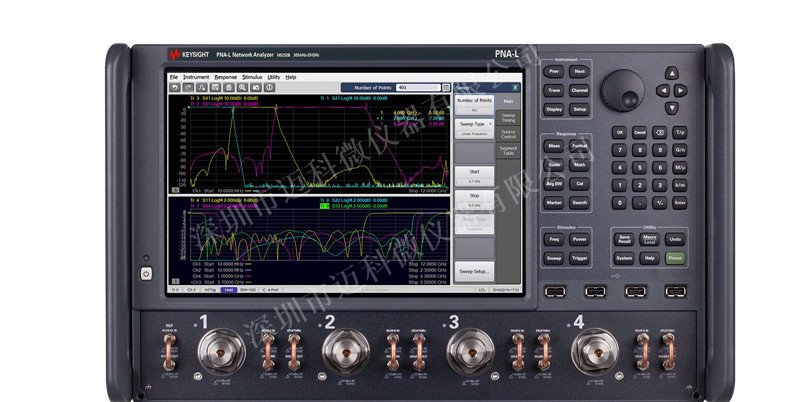Tap the down arrow navigation key
800x402 pixels.
pos(672,108)
